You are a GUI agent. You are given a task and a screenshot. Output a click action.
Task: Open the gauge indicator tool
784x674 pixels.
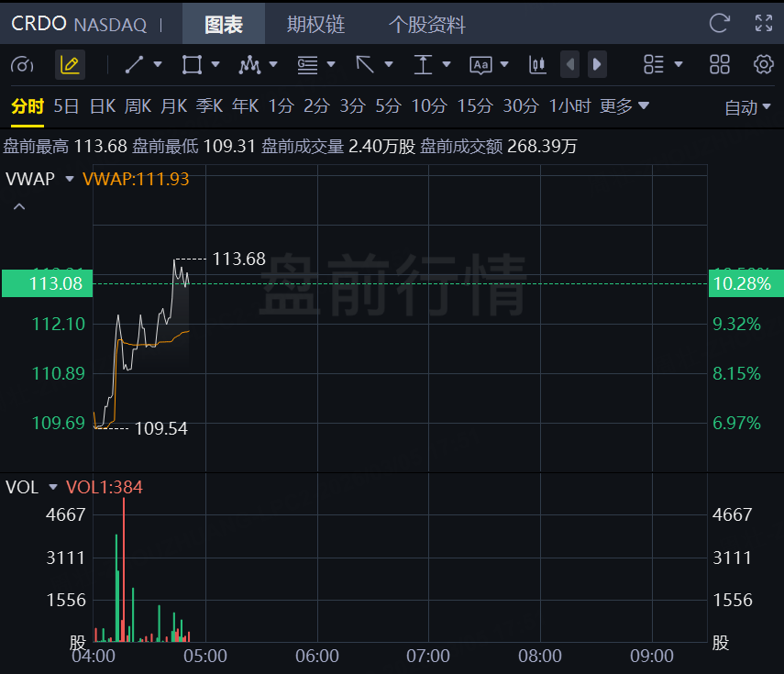22,65
